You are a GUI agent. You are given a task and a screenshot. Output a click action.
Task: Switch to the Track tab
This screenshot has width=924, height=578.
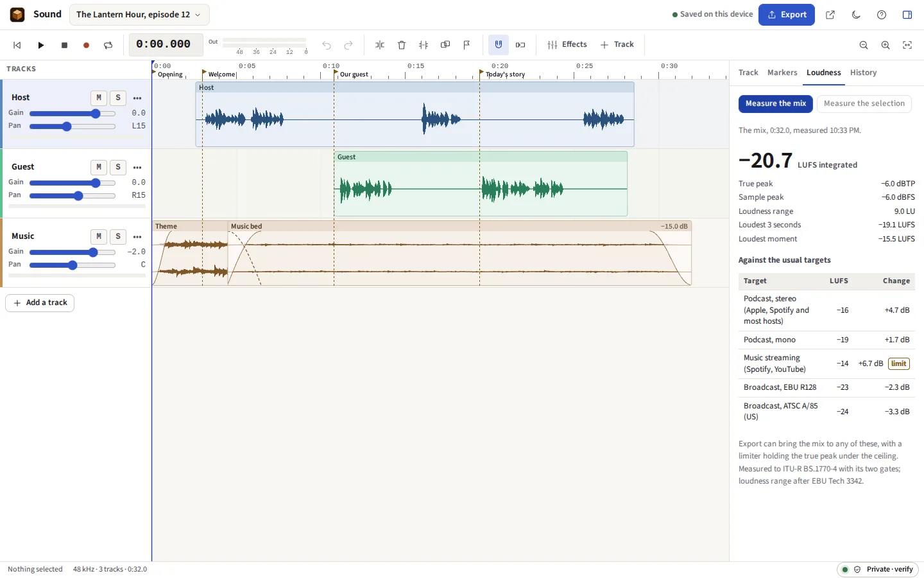click(748, 73)
